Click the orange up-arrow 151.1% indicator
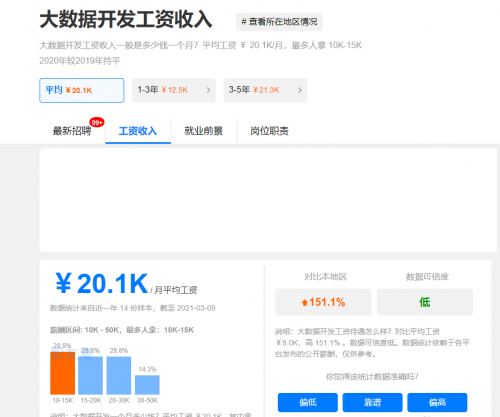The height and width of the screenshot is (417, 500). click(323, 302)
